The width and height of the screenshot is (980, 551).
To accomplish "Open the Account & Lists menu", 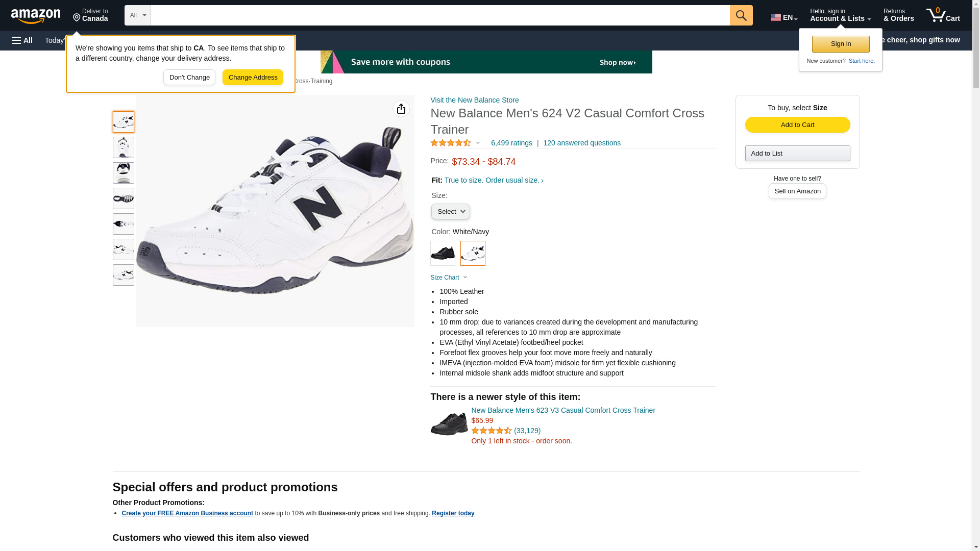I will 840,15.
